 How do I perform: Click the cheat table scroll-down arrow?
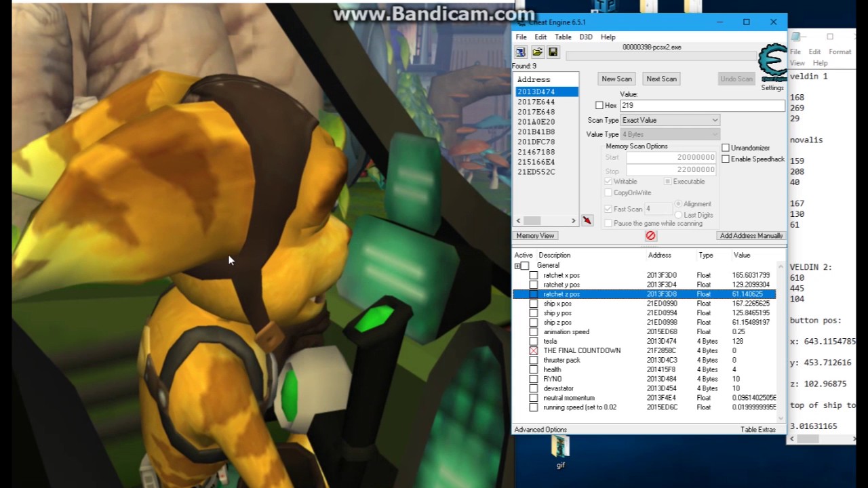(782, 418)
